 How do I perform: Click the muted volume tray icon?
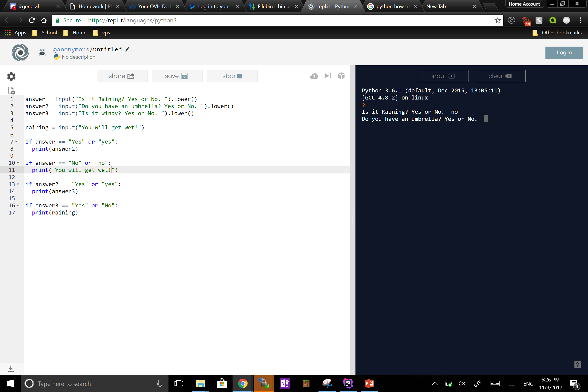pos(461,383)
